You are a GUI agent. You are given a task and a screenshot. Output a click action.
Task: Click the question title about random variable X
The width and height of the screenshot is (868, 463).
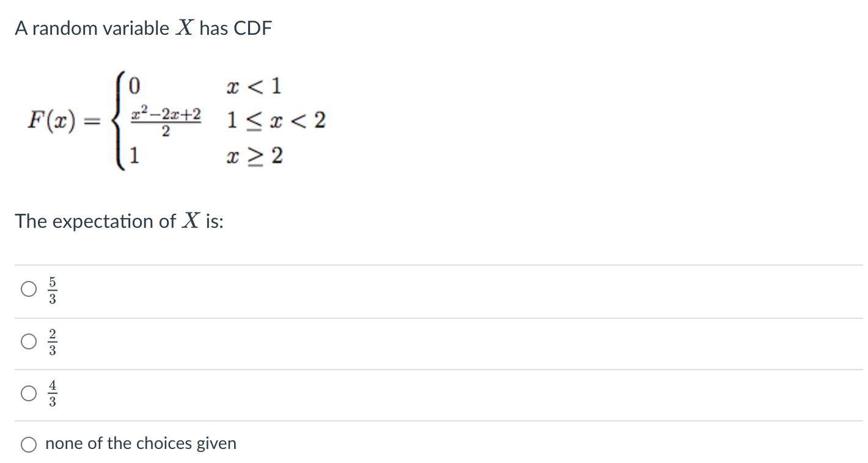(143, 27)
